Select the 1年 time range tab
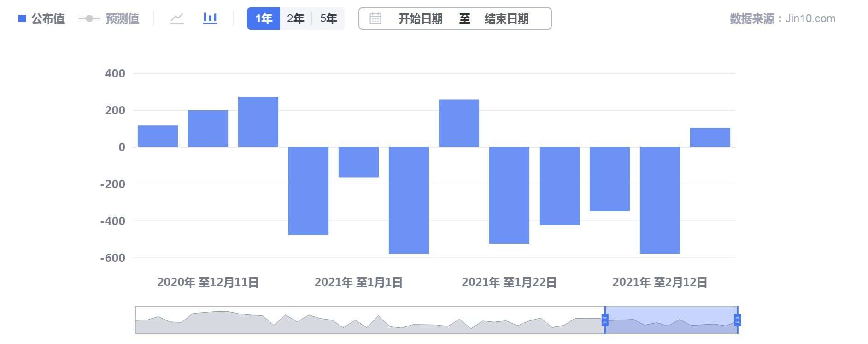Image resolution: width=868 pixels, height=344 pixels. [x=264, y=18]
